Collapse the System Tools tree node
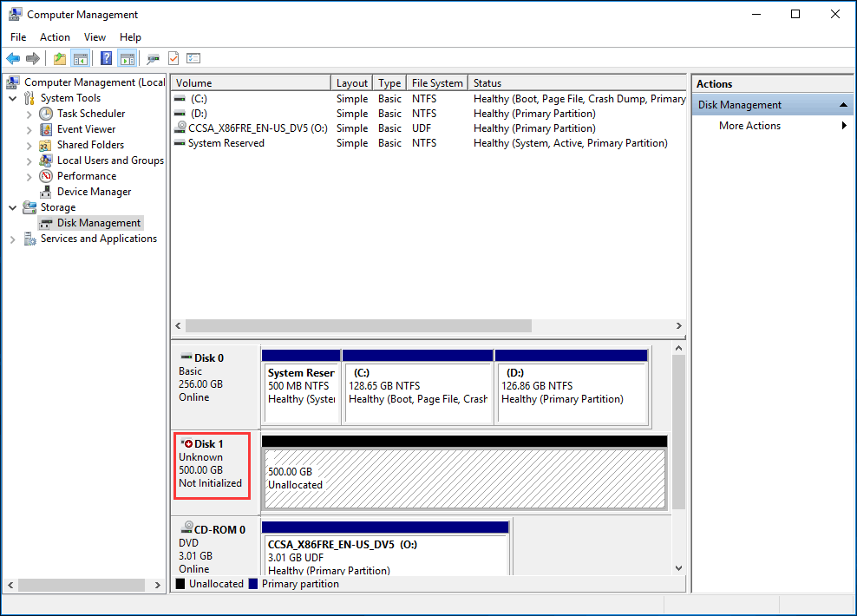Screen dimensions: 857x616 tap(13, 98)
